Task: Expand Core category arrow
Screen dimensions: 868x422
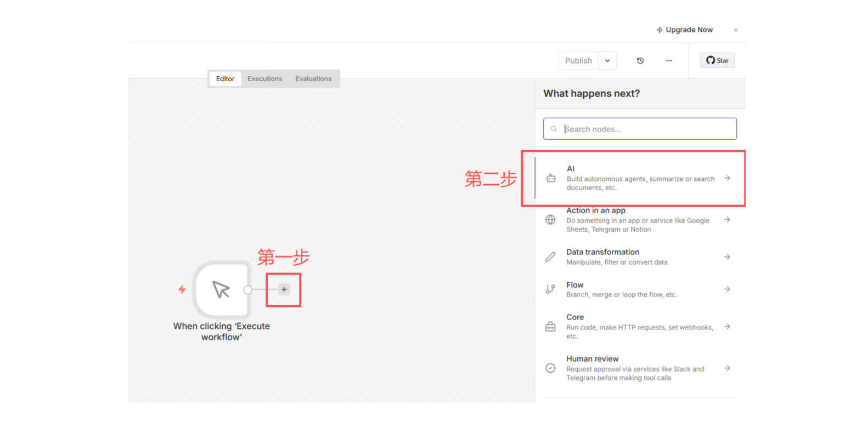Action: pyautogui.click(x=727, y=327)
